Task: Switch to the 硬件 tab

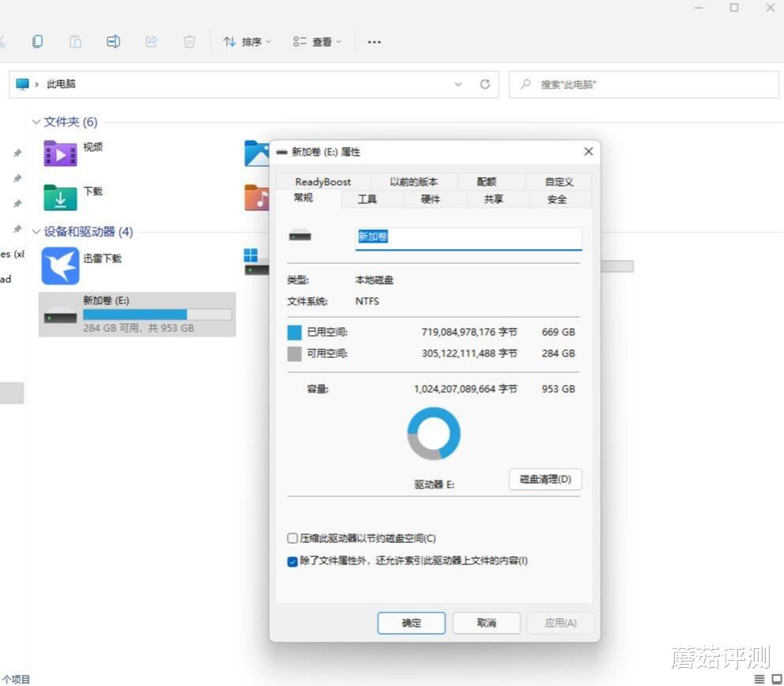Action: tap(431, 199)
